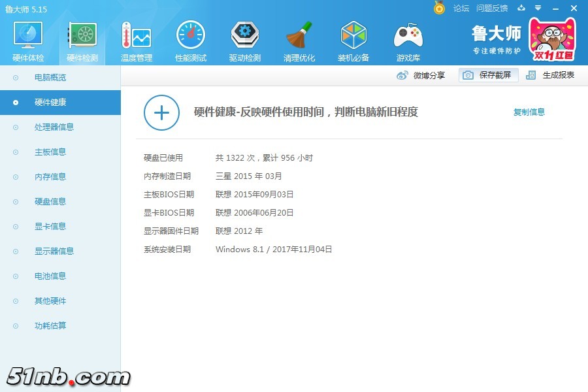Click 生成报表 to generate a report

(x=551, y=75)
